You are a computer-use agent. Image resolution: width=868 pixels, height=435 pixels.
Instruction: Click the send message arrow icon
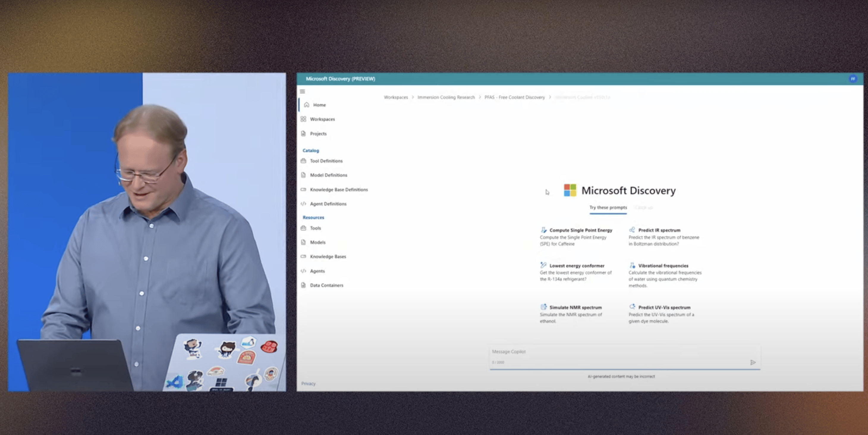click(753, 362)
